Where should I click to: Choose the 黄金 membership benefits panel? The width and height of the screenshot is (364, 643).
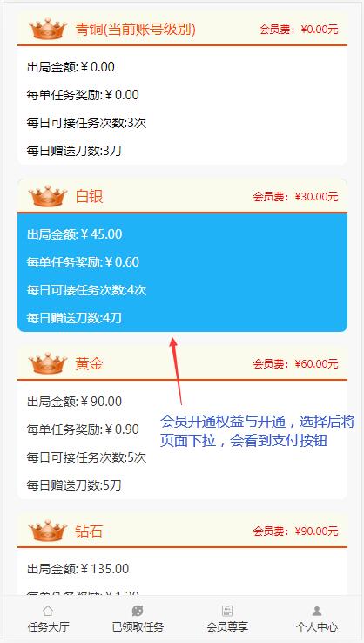point(182,440)
